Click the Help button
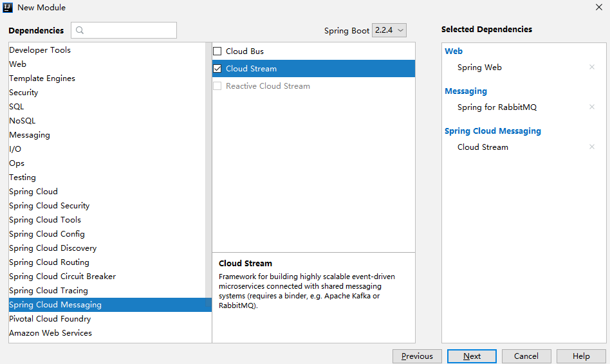Viewport: 610px width, 364px height. pyautogui.click(x=581, y=356)
